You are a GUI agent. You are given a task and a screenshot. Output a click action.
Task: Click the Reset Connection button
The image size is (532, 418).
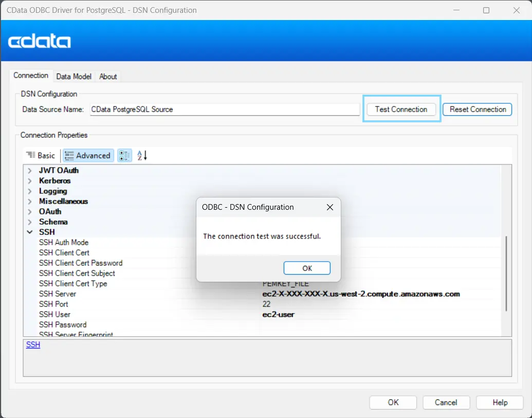pyautogui.click(x=478, y=109)
